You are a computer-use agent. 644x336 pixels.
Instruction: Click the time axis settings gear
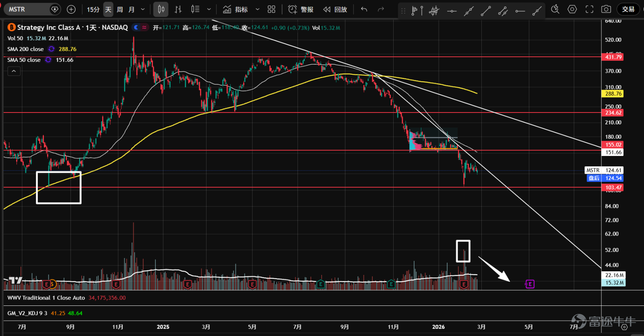pos(624,327)
